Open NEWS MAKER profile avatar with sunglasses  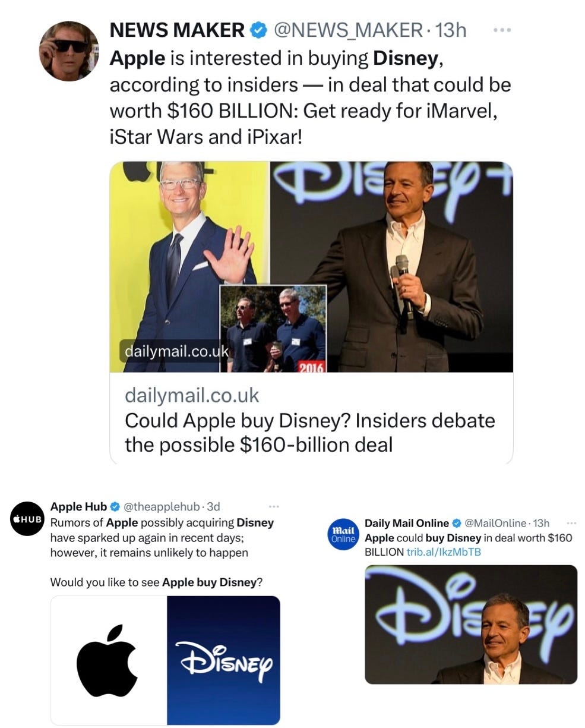(x=68, y=51)
